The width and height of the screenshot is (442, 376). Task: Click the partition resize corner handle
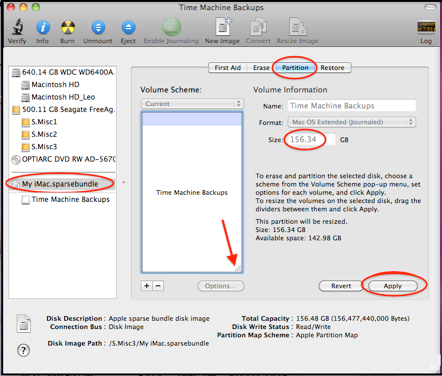coord(238,269)
